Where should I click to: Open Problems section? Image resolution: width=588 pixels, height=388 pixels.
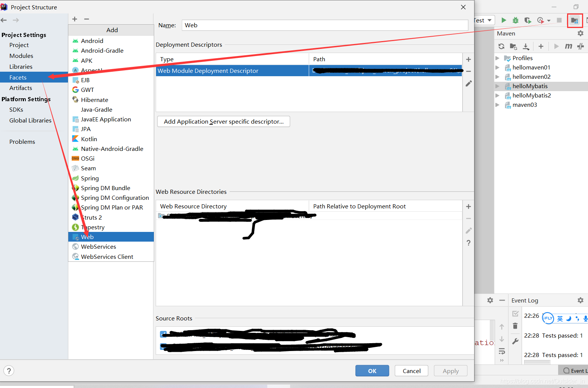22,142
